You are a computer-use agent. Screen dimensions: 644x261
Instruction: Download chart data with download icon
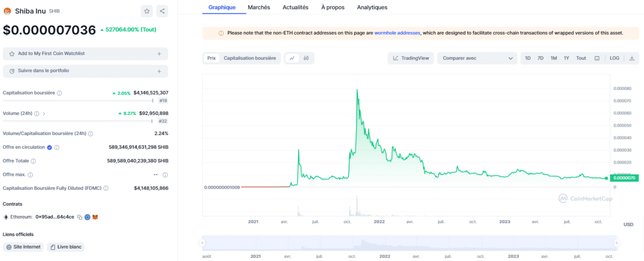(632, 58)
